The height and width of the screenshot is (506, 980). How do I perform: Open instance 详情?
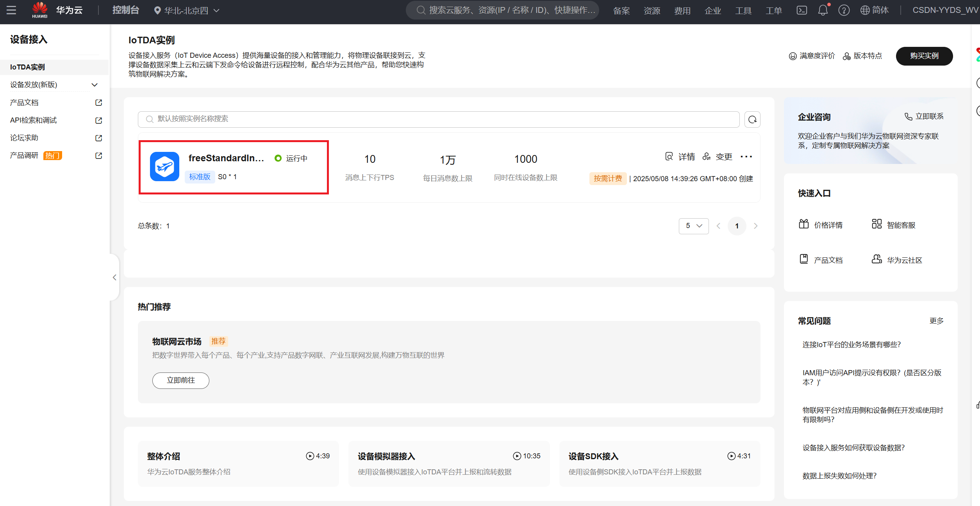[680, 157]
